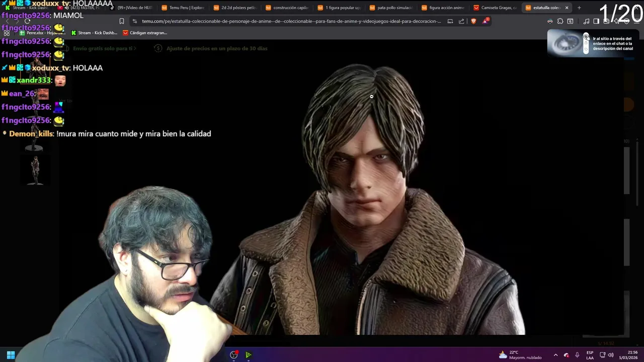Click the microphone tray icon
Viewport: 644px width, 362px height.
[577, 355]
